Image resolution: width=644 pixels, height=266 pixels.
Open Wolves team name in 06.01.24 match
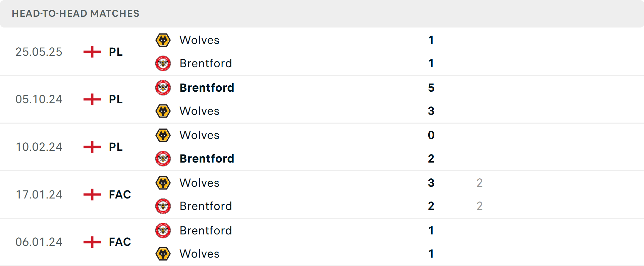(x=199, y=254)
